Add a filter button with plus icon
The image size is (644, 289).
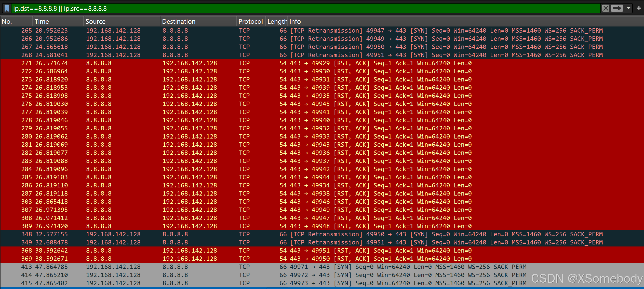point(639,8)
